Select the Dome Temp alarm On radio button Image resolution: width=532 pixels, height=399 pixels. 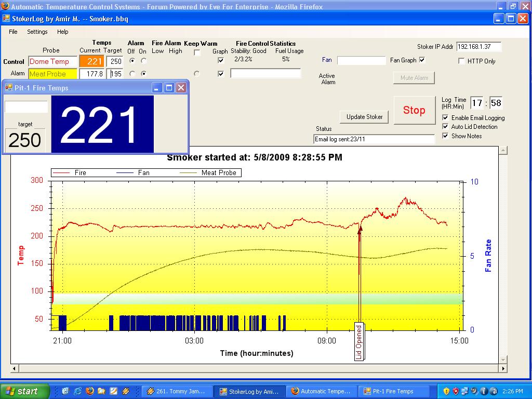(x=144, y=61)
